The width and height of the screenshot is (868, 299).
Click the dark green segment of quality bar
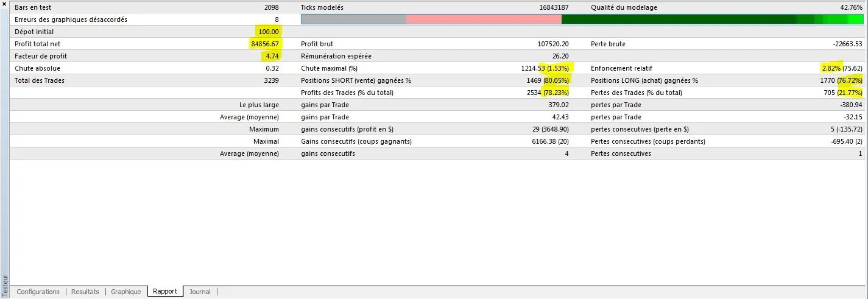[676, 19]
